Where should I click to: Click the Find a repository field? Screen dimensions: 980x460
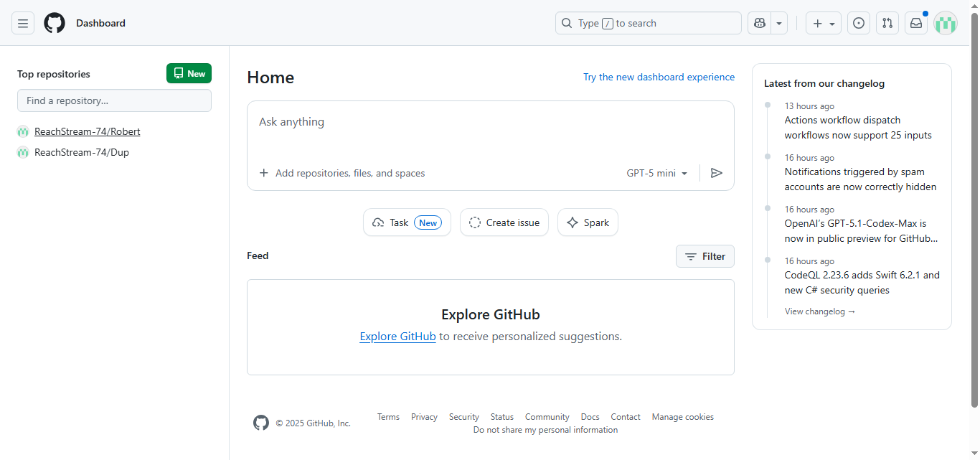(x=114, y=100)
